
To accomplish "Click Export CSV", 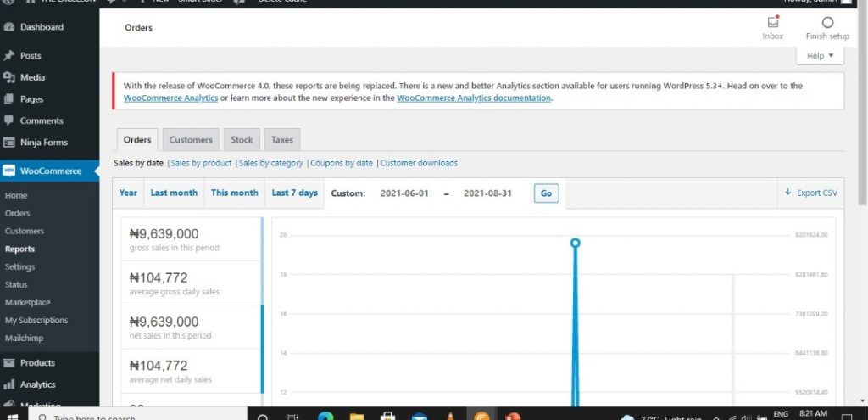I will (811, 193).
